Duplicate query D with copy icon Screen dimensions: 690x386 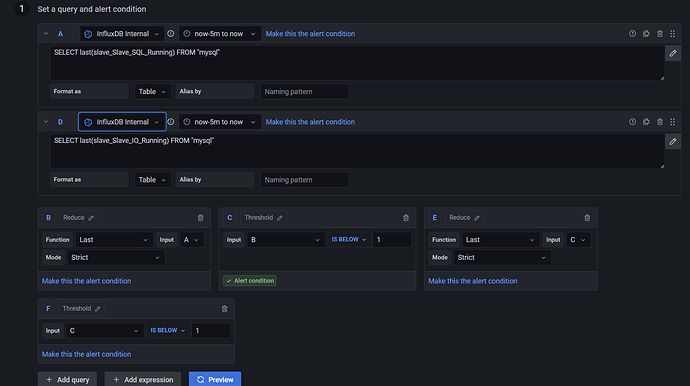coord(646,122)
